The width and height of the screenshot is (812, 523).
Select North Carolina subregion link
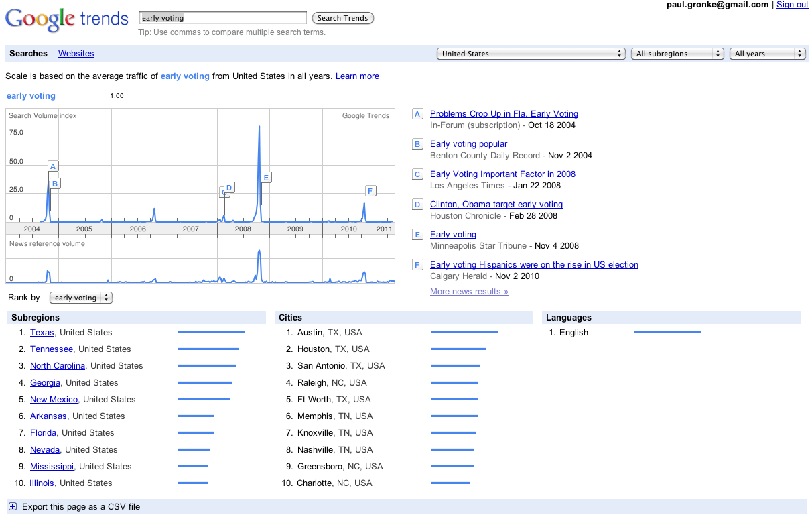(58, 366)
